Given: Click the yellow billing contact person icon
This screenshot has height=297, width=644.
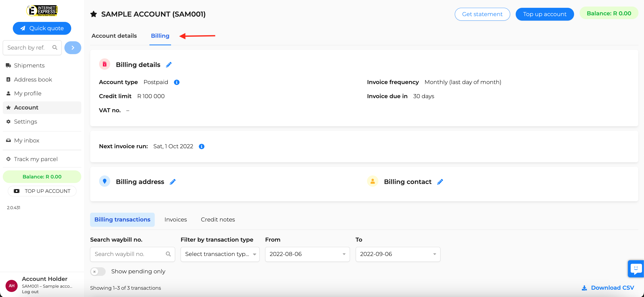Looking at the screenshot, I should [x=373, y=181].
